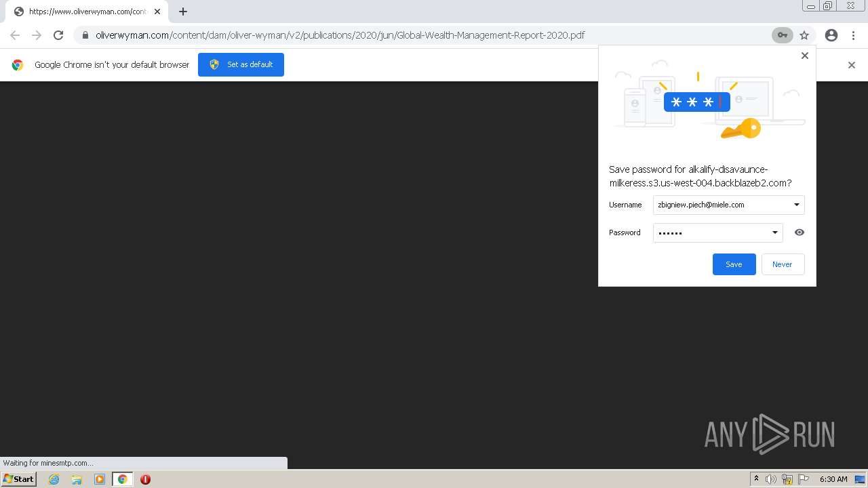Click the network tray icon
Image resolution: width=868 pixels, height=488 pixels.
(787, 479)
